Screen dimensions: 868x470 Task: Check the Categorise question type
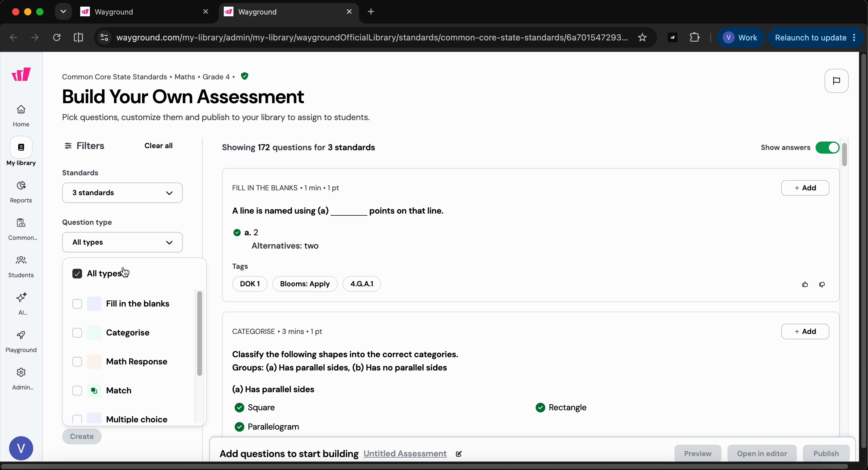pos(77,333)
